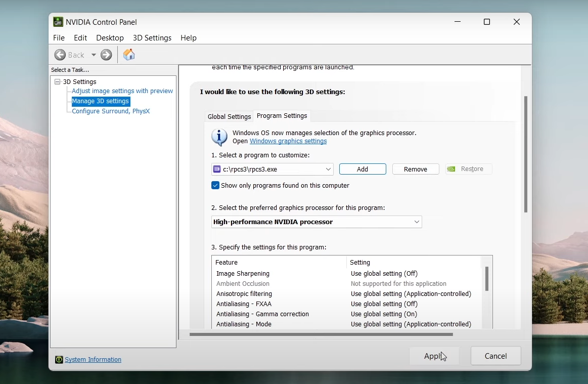Open the File menu
Image resolution: width=588 pixels, height=384 pixels.
(59, 38)
